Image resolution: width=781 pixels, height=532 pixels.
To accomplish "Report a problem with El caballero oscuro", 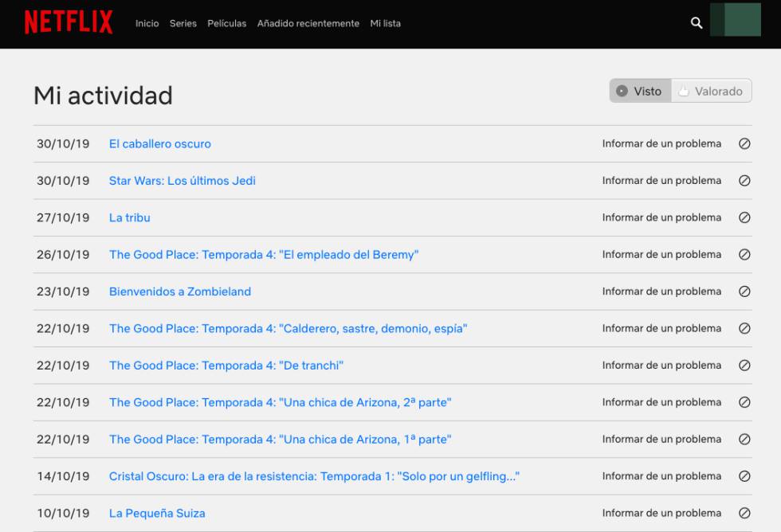I will pos(661,144).
